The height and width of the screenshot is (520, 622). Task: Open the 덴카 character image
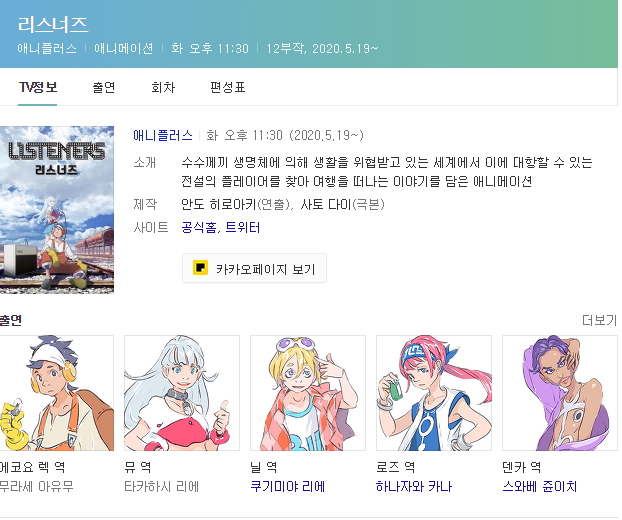pos(560,393)
